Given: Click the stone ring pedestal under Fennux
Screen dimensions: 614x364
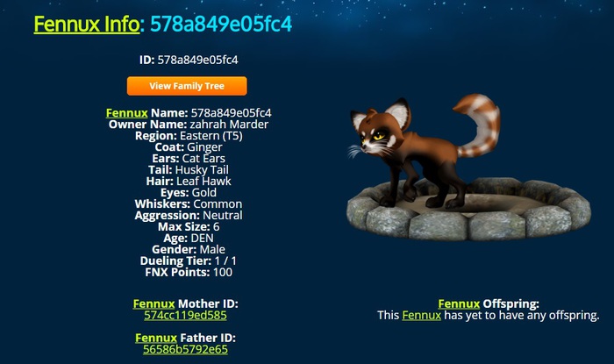Looking at the screenshot, I should tap(468, 210).
